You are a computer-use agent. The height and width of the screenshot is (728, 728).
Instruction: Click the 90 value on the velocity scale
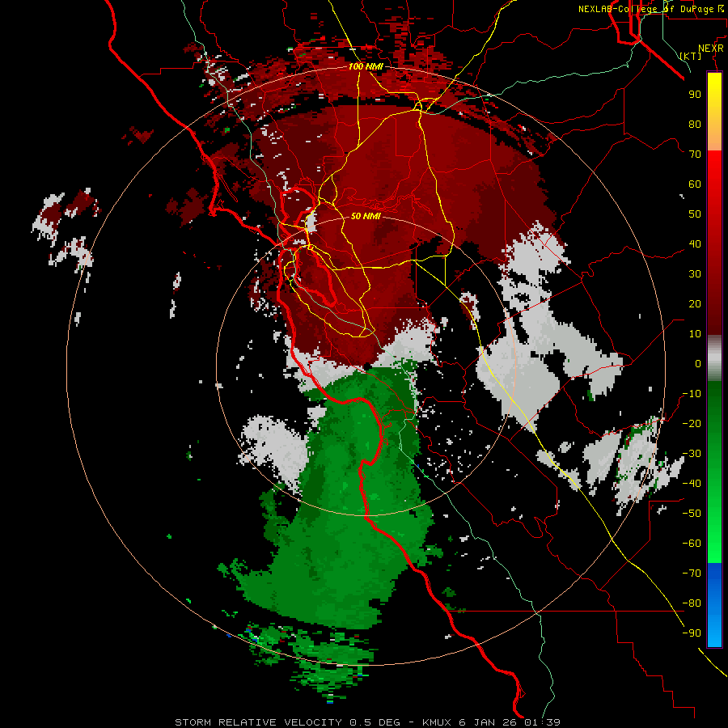(695, 95)
